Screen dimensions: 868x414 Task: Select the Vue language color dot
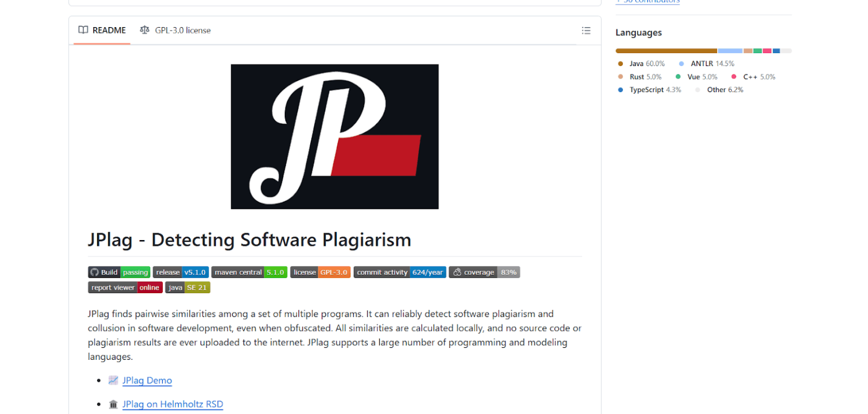pos(678,76)
